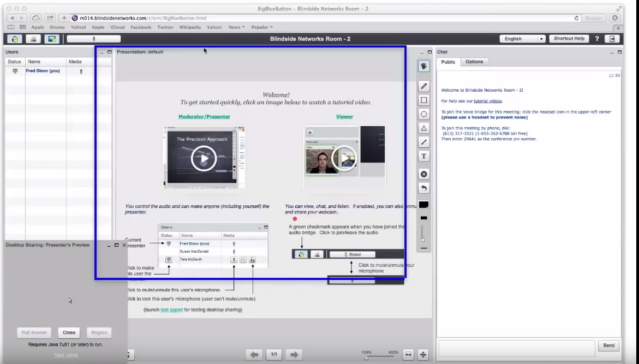The width and height of the screenshot is (639, 364).
Task: Open the English language dropdown
Action: tap(522, 39)
